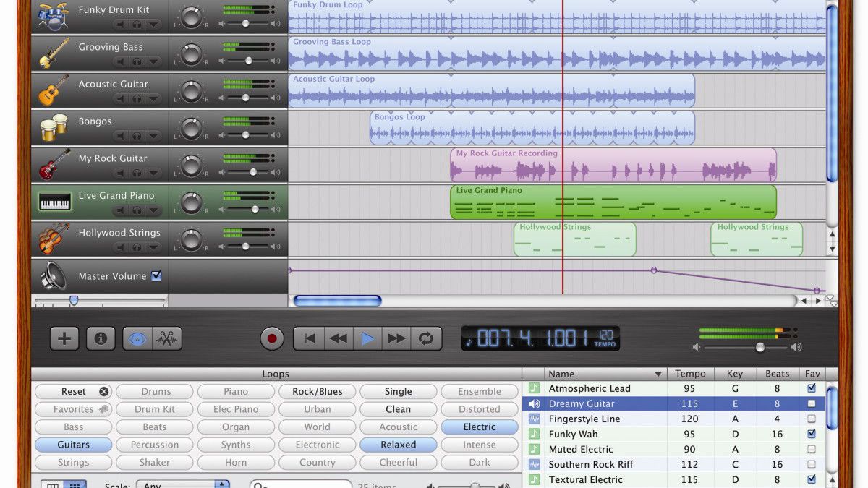Open the track editor scissors button
The width and height of the screenshot is (868, 488).
click(167, 338)
